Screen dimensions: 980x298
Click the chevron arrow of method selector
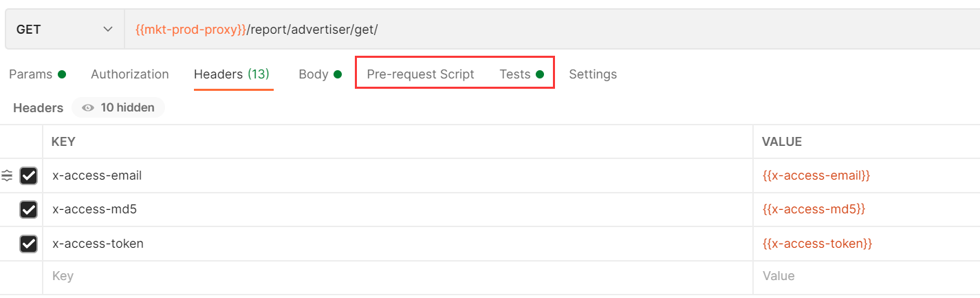(x=107, y=30)
